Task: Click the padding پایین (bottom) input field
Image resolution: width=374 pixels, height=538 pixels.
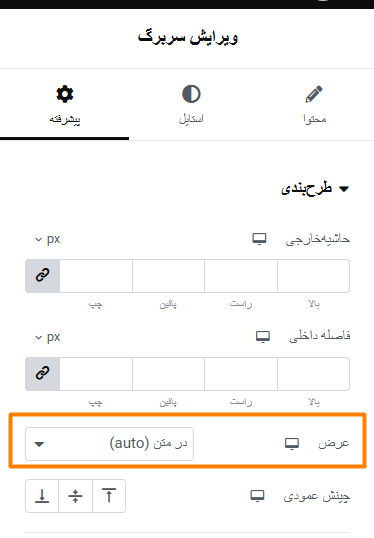Action: (168, 374)
